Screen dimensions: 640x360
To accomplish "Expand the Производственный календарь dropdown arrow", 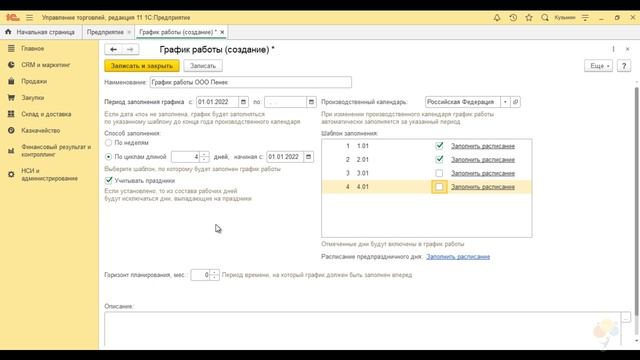I will [x=505, y=102].
